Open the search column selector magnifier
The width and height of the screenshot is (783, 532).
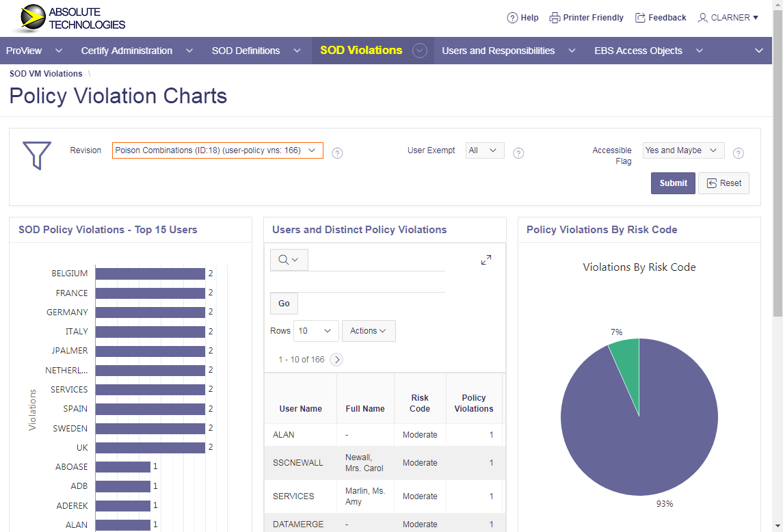289,260
